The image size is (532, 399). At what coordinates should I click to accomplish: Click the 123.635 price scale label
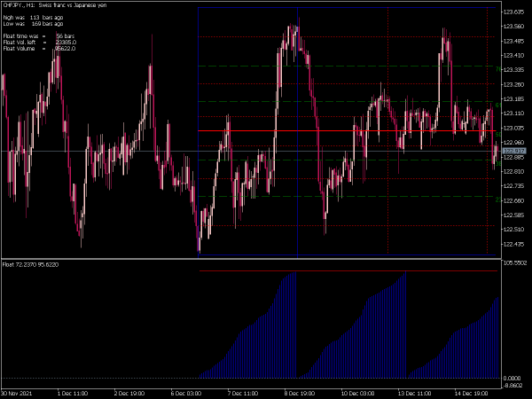(x=513, y=12)
